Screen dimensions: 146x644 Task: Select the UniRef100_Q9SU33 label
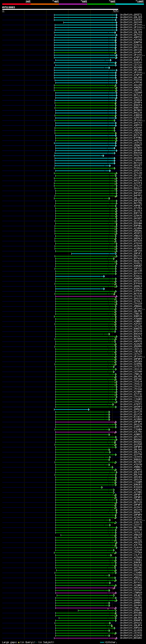(x=131, y=299)
